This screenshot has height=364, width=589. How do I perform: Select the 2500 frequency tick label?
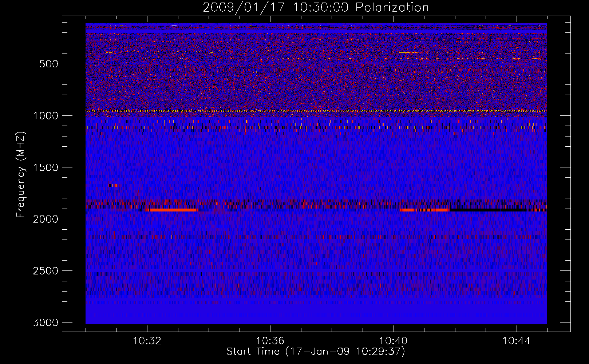46,271
